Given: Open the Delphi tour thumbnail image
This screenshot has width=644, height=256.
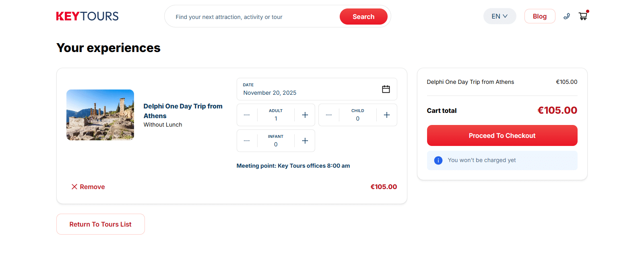Looking at the screenshot, I should click(100, 115).
